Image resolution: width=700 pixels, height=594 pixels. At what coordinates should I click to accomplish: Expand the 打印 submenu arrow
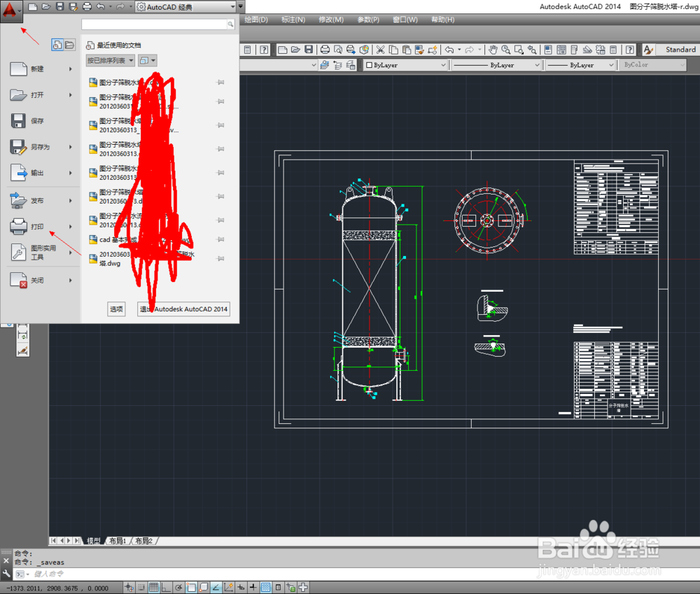[71, 227]
